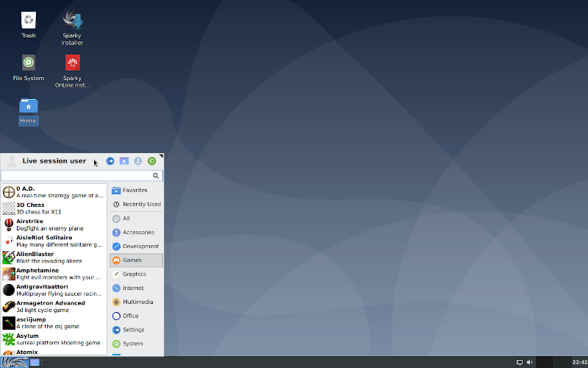This screenshot has width=588, height=368.
Task: Select the All category
Action: click(x=137, y=219)
